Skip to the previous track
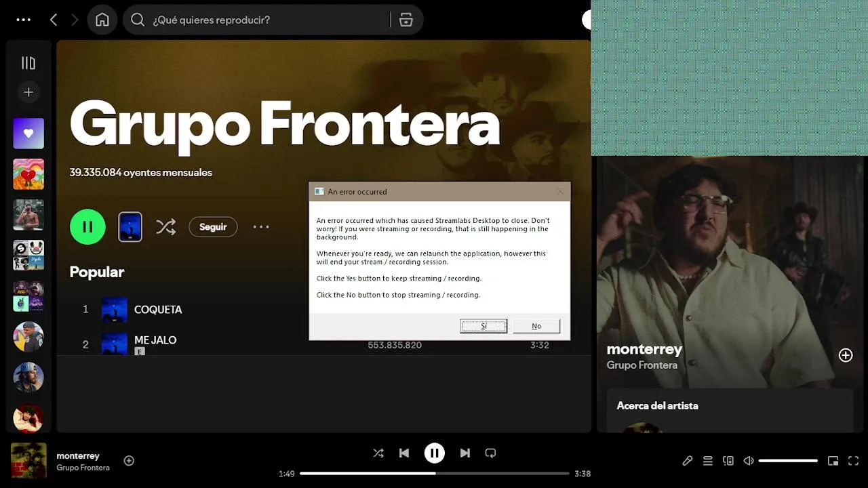Screen dimensions: 868x488 pos(404,453)
